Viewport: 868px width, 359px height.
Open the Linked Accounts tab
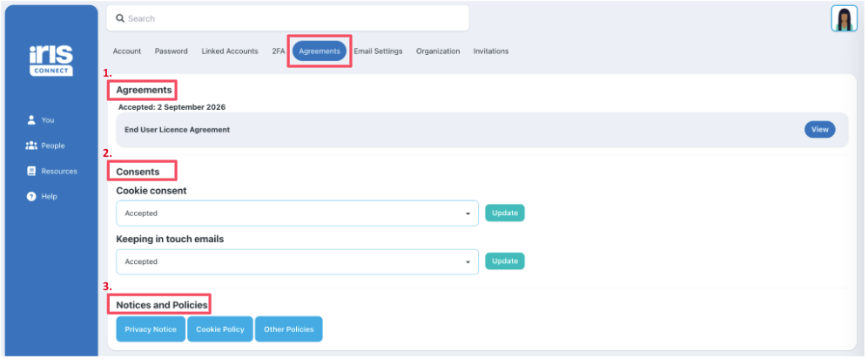point(230,51)
